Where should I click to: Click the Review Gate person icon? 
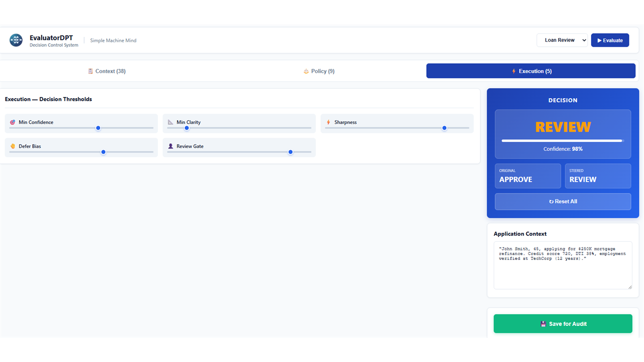point(171,146)
